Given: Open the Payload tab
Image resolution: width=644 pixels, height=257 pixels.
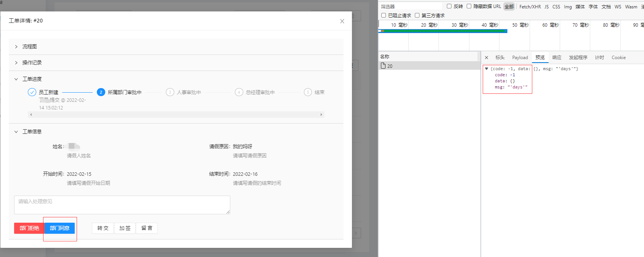Looking at the screenshot, I should tap(520, 58).
